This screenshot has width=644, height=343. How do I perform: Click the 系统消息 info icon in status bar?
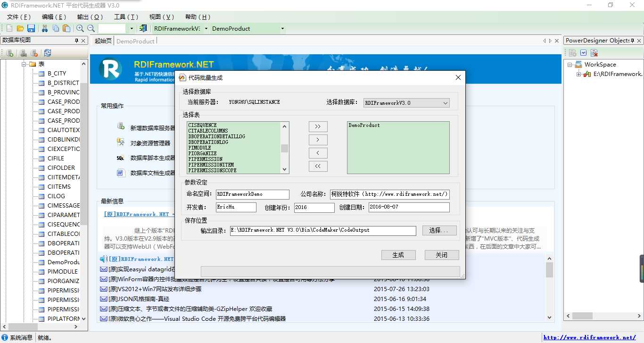point(5,337)
